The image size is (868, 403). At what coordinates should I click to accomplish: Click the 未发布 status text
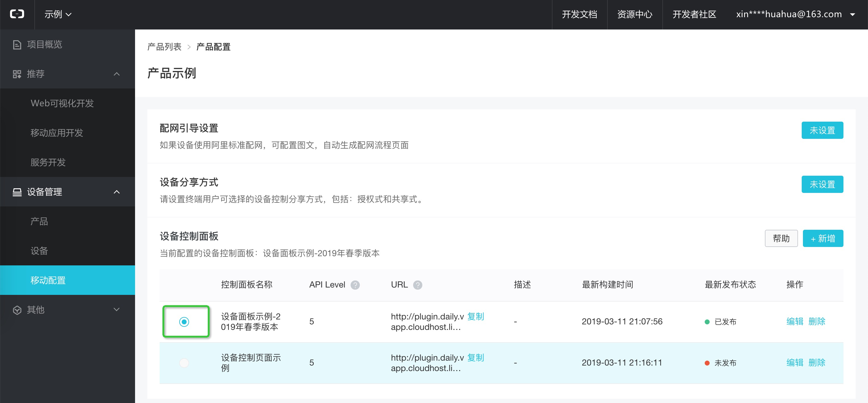click(x=725, y=363)
